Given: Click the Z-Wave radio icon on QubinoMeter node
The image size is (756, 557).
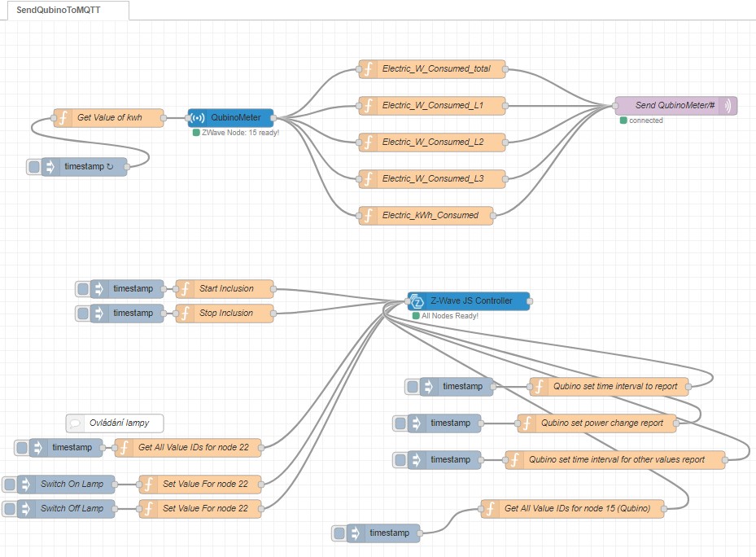Looking at the screenshot, I should tap(197, 118).
